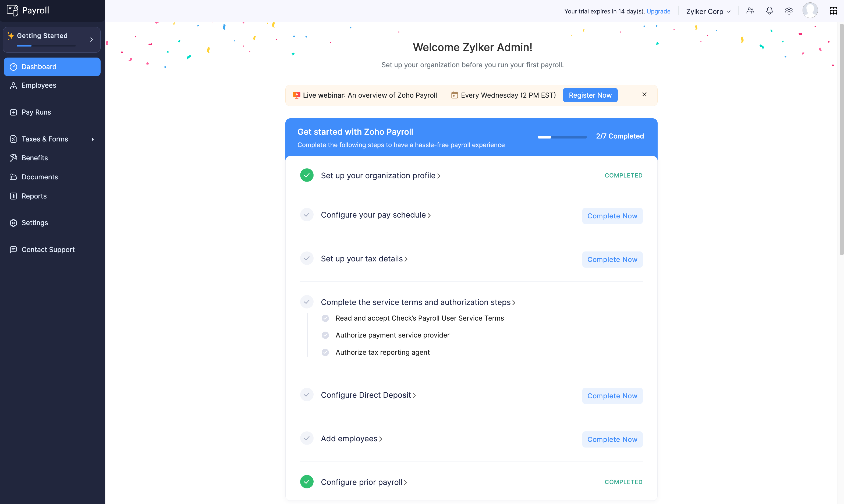Open the Employees section in sidebar
This screenshot has width=844, height=504.
point(38,85)
